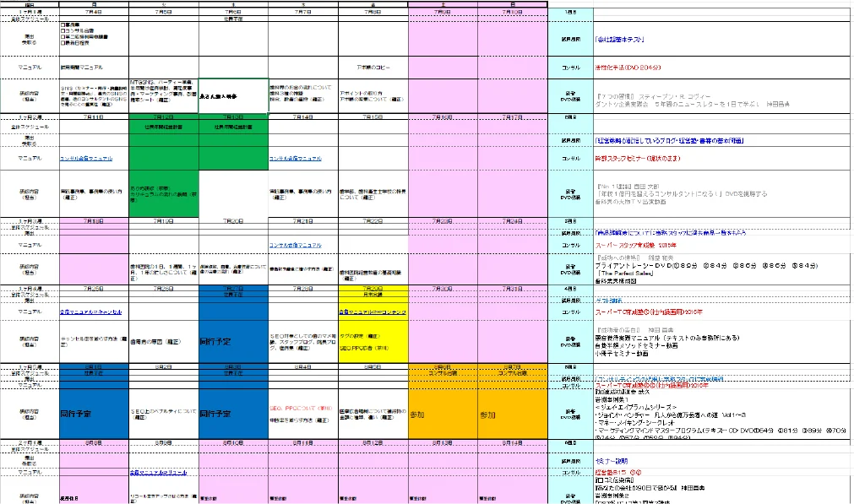Select the red SEO、PPCについて cell under 8月4日

[301, 409]
